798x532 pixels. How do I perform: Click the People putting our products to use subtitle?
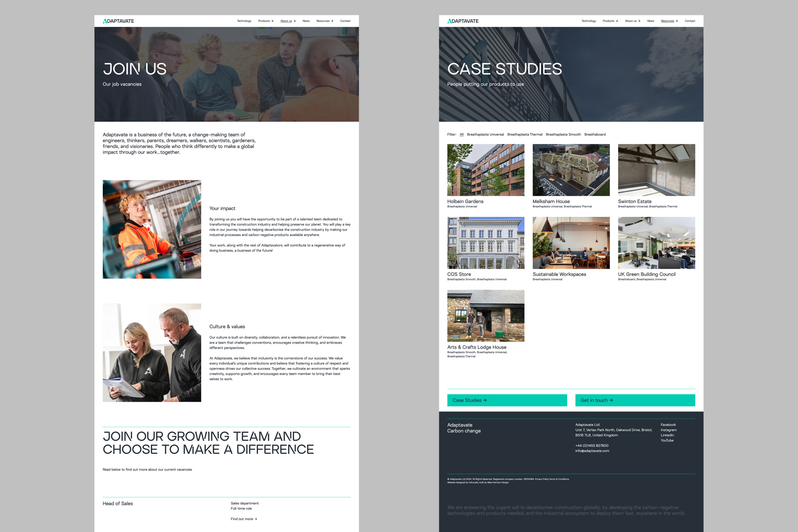click(x=485, y=84)
